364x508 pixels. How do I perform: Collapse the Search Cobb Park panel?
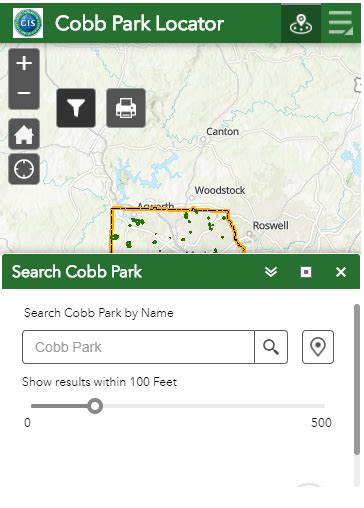pos(271,272)
